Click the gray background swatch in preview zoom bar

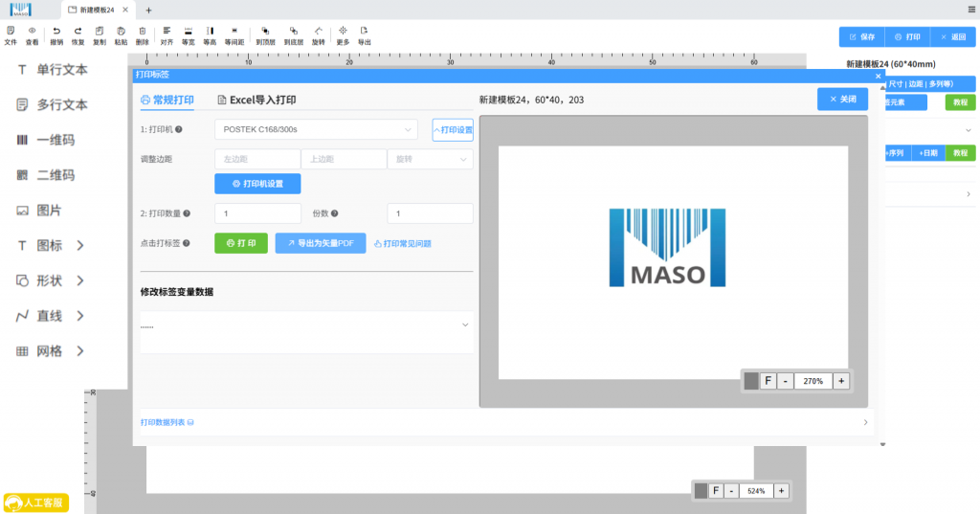[x=751, y=381]
